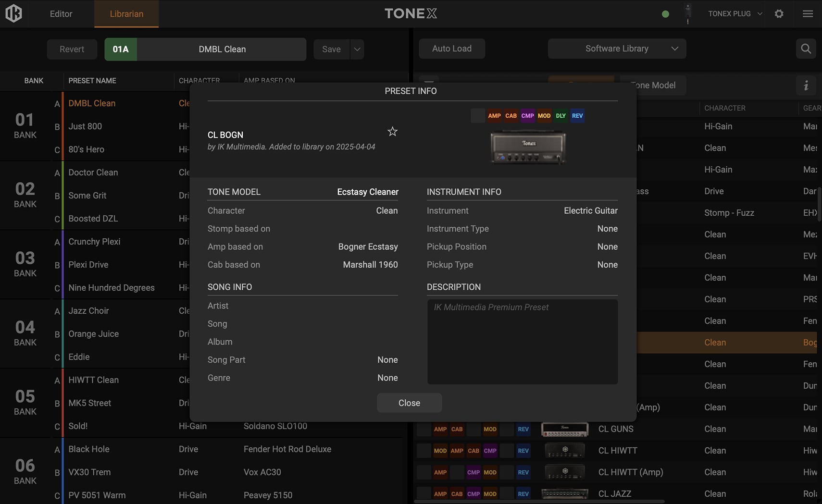Image resolution: width=822 pixels, height=504 pixels.
Task: Click the CL BOGN amp thumbnail image
Action: click(528, 148)
